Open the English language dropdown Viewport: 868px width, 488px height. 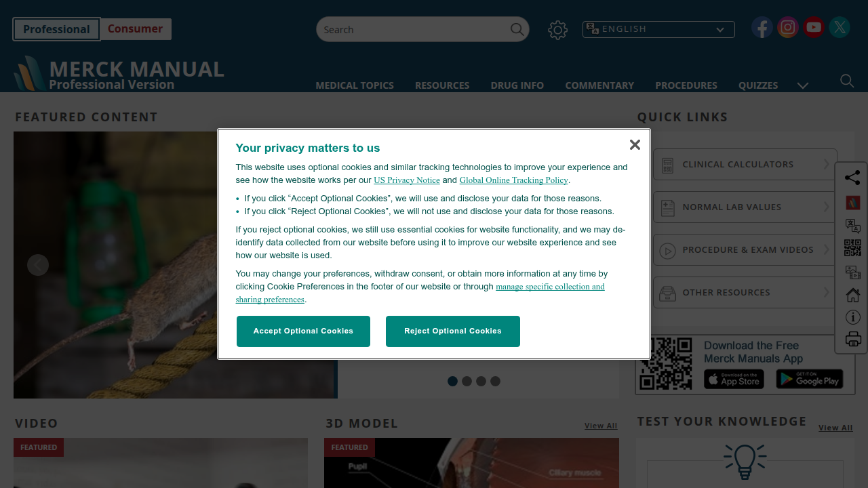(x=658, y=29)
